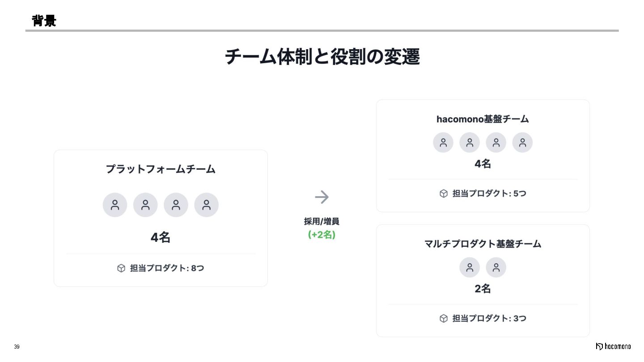Click the 4名 count in プラットフォームチーム card
The image size is (644, 362).
[x=161, y=237]
